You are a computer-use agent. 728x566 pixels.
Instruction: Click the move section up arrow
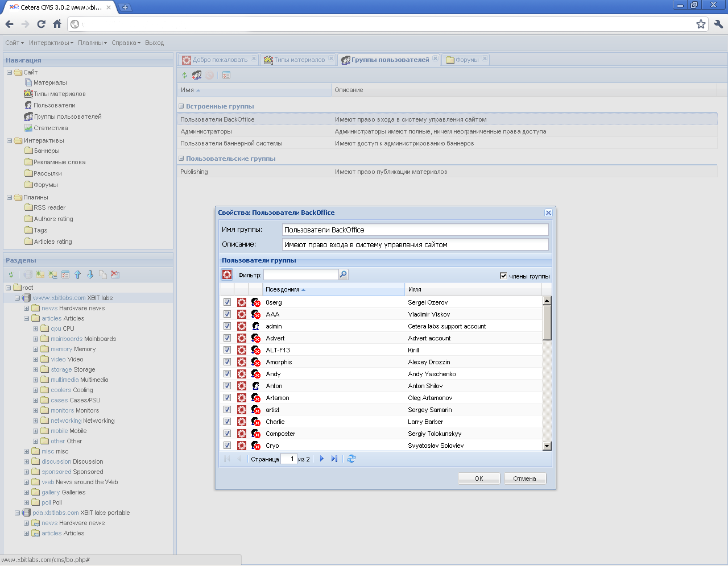(x=78, y=274)
